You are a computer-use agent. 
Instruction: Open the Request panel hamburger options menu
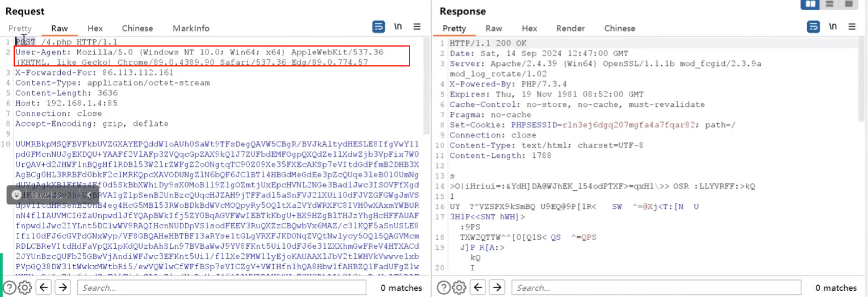417,27
